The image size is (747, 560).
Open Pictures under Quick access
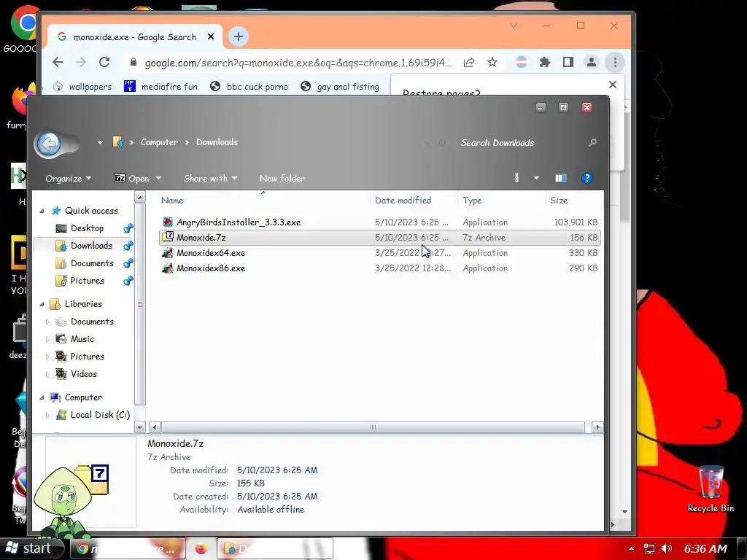(x=87, y=281)
